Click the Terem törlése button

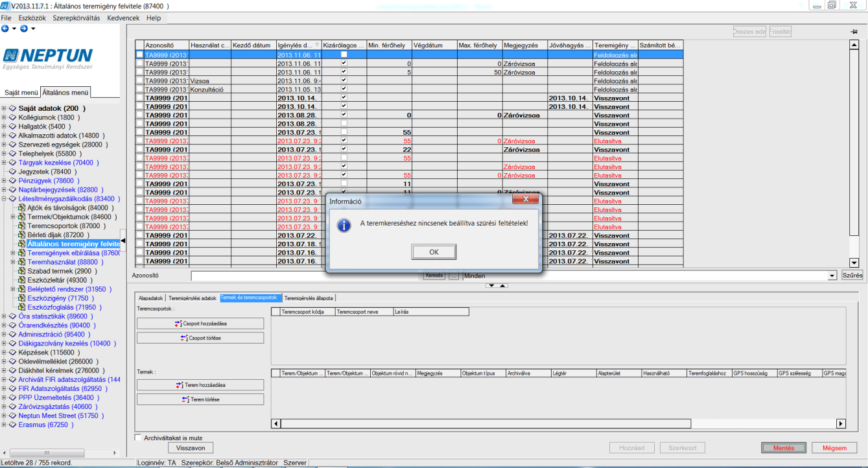[x=200, y=399]
